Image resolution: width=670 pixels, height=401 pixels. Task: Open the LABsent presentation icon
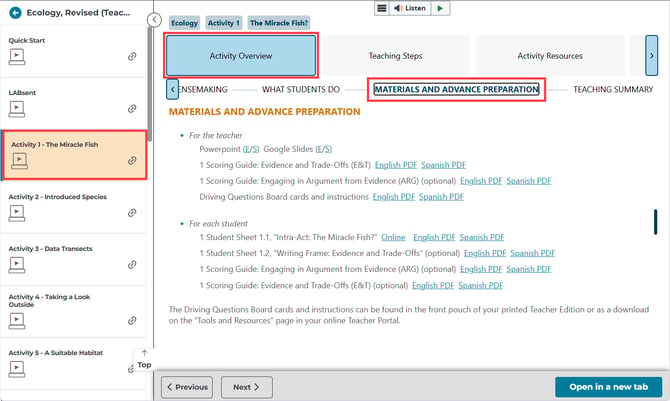[x=17, y=109]
